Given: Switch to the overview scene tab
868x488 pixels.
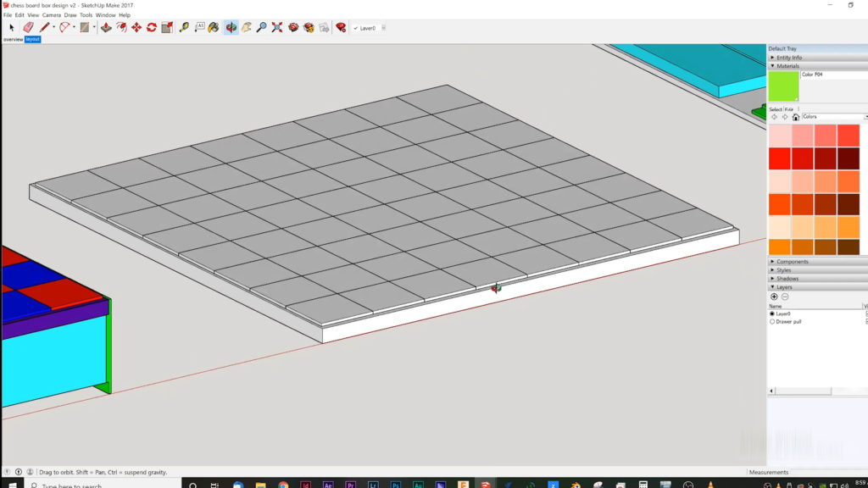Looking at the screenshot, I should click(14, 39).
